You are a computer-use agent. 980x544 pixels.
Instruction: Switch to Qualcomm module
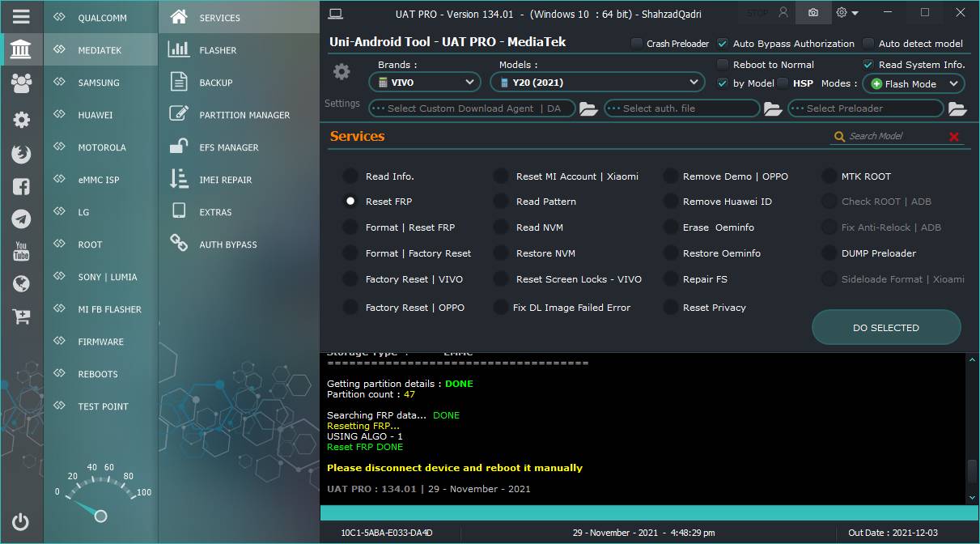tap(100, 17)
